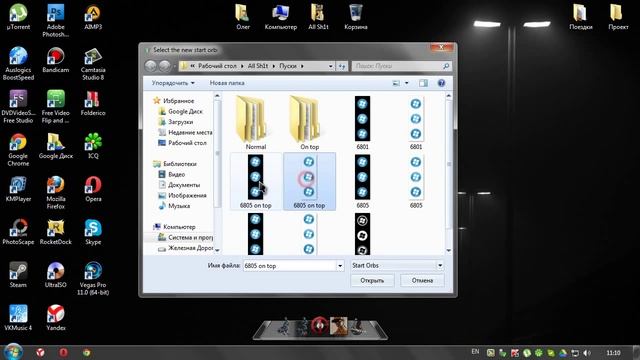Open the On top folder
640x360 pixels.
(x=309, y=122)
